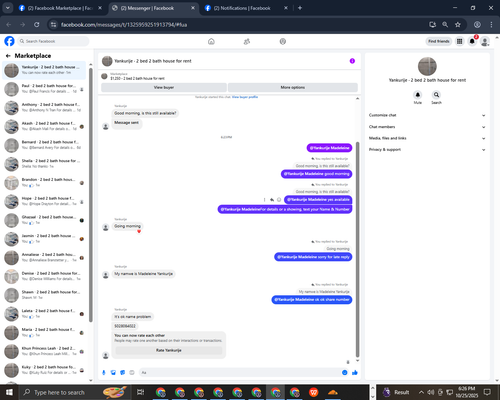Click the browser address bar URL
The width and height of the screenshot is (500, 400).
coord(124,25)
